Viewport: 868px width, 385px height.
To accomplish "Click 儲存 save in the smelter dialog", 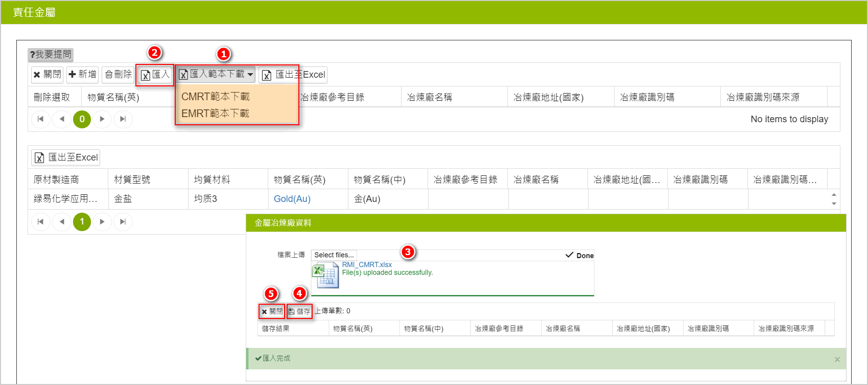I will click(299, 311).
